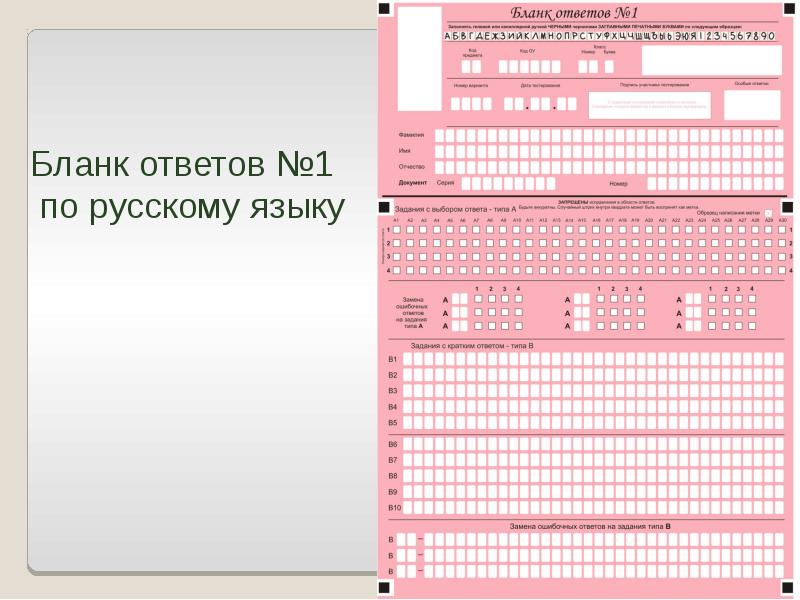Click the slide title "Бланк ответов №1"

187,162
